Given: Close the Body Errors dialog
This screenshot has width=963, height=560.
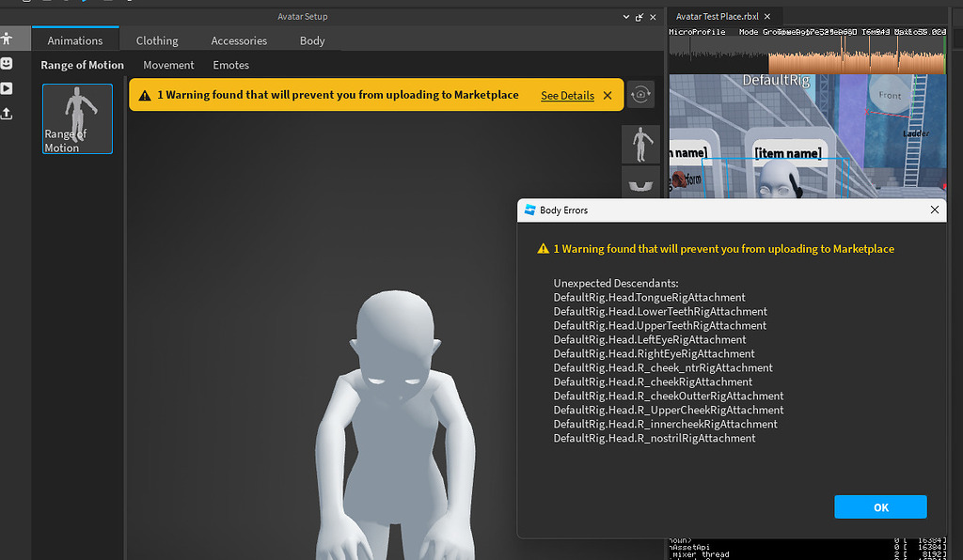Looking at the screenshot, I should click(x=934, y=210).
